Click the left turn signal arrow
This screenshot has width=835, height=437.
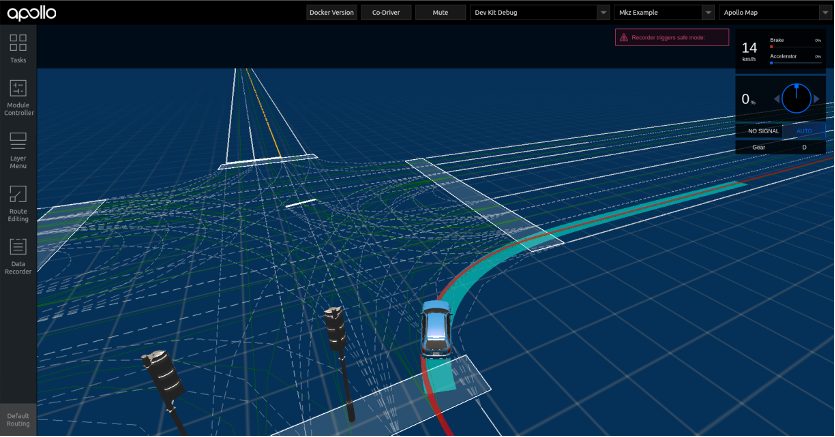(776, 98)
